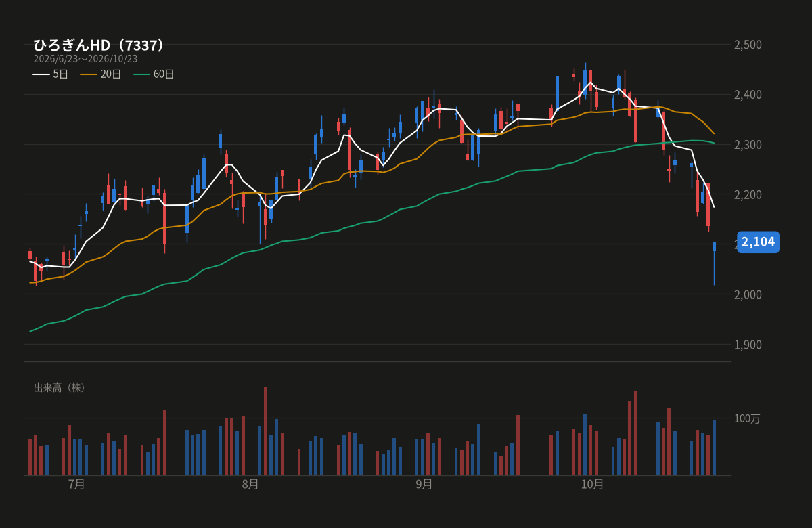Viewport: 812px width, 528px height.
Task: Click the 1,900 price axis label
Action: coord(748,345)
